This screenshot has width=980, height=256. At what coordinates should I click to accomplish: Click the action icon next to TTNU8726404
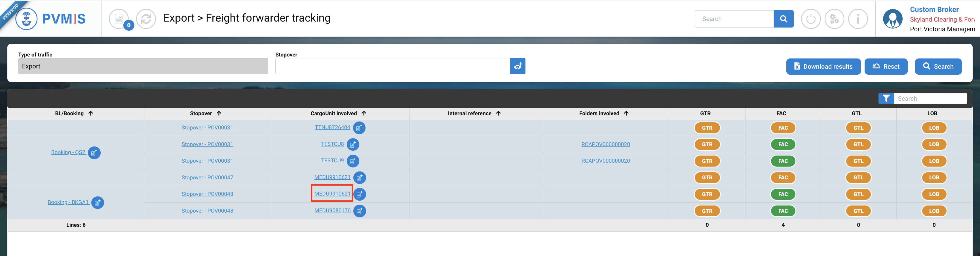click(x=359, y=128)
